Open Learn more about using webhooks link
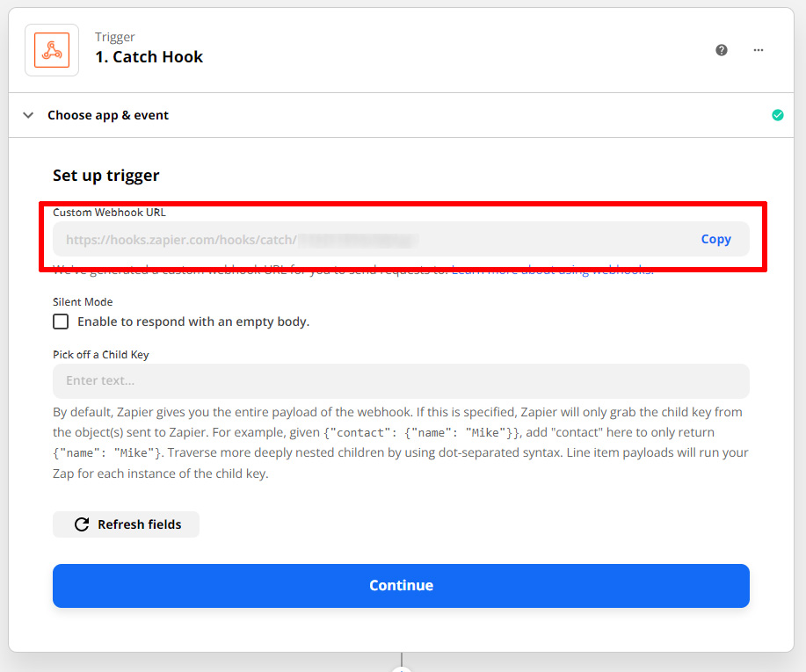This screenshot has height=672, width=806. (553, 270)
